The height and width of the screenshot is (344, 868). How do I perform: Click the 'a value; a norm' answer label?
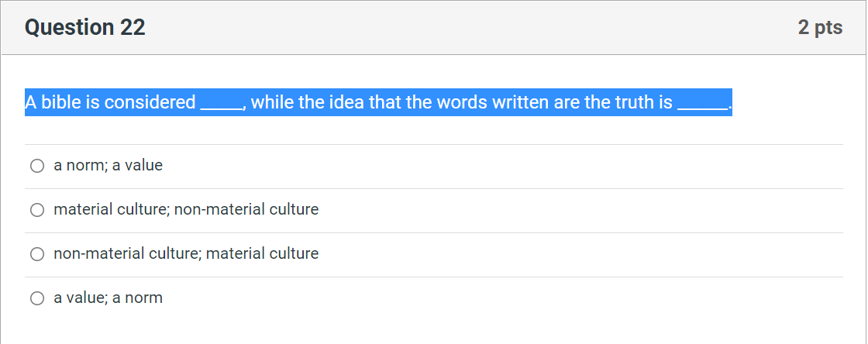pyautogui.click(x=108, y=298)
